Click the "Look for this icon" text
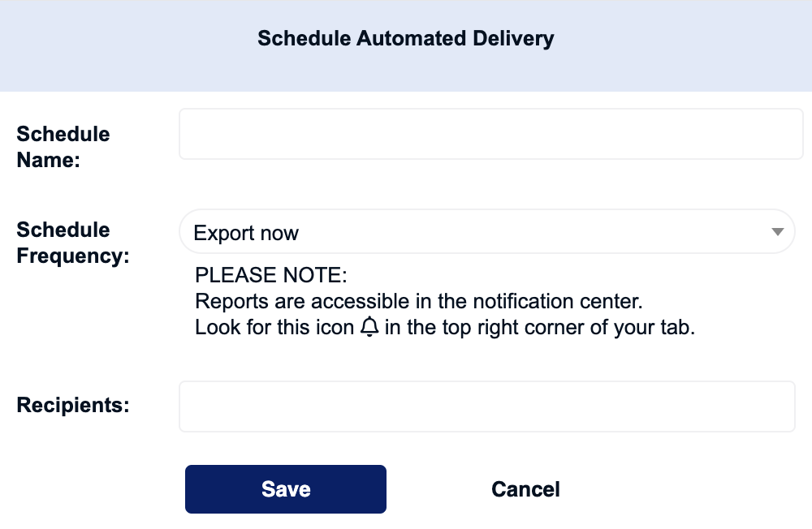Screen dimensions: 812x529 click(274, 327)
